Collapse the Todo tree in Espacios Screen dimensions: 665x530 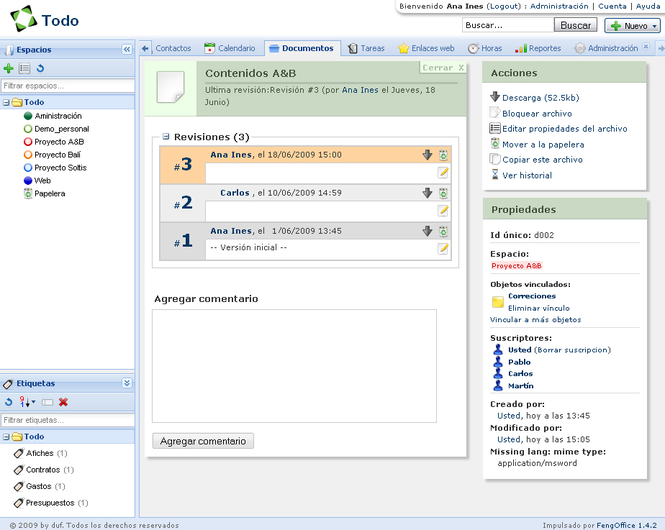click(6, 103)
